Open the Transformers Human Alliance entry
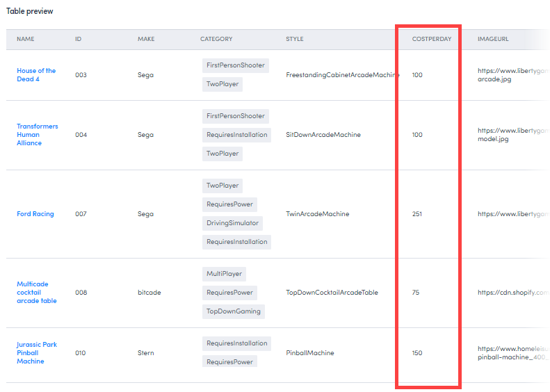This screenshot has height=392, width=550. pyautogui.click(x=38, y=135)
